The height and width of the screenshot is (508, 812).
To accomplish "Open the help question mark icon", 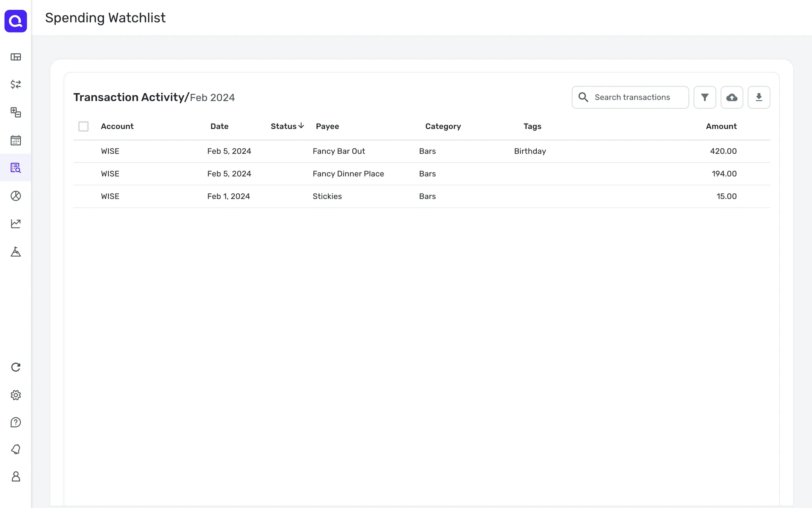I will (16, 422).
